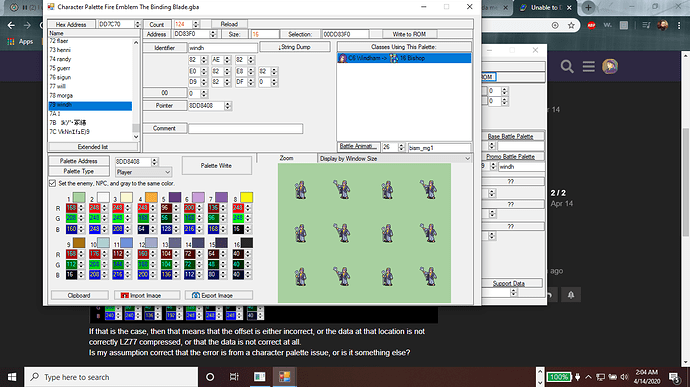
Task: Click the AdBlock Plus extension icon
Action: click(x=591, y=25)
